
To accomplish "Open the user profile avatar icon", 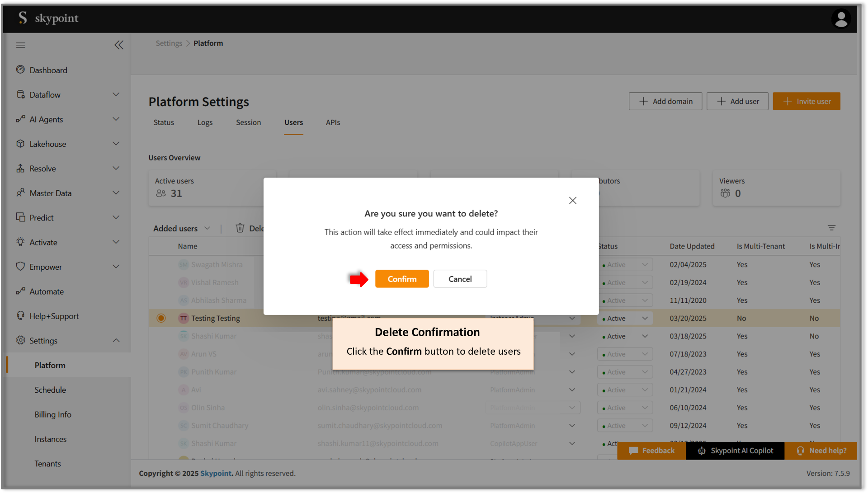I will click(x=840, y=19).
